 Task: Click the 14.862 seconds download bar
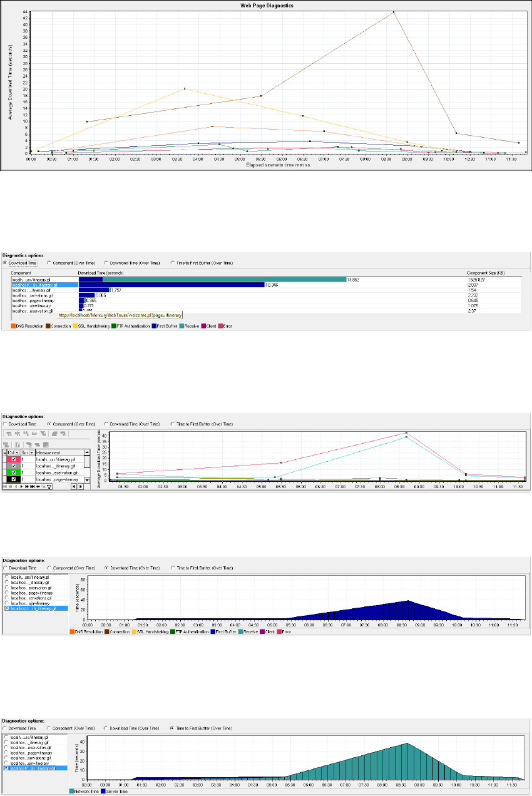(x=212, y=279)
